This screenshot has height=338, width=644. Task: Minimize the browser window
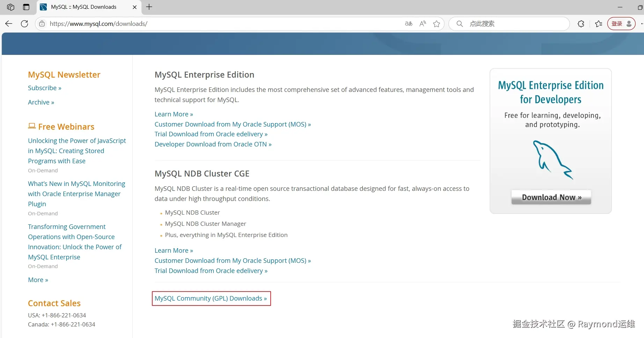click(620, 7)
